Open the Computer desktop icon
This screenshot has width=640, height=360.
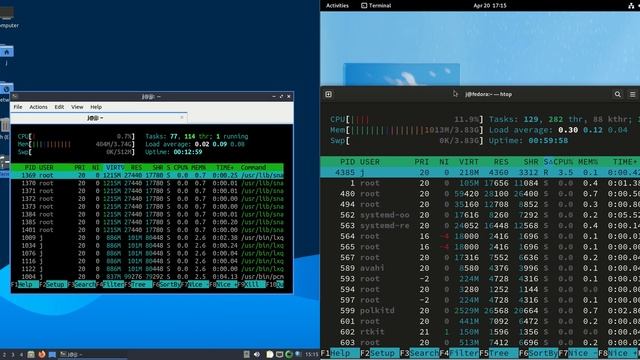(7, 17)
